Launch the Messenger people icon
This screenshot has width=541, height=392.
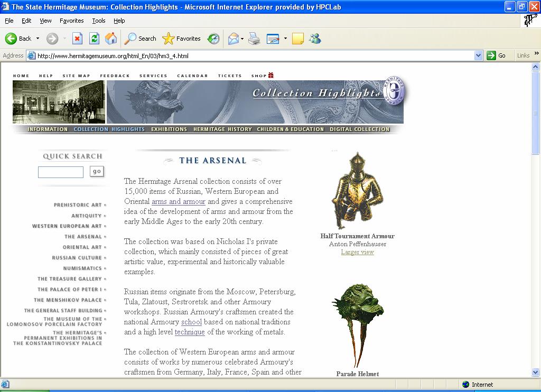[x=315, y=39]
